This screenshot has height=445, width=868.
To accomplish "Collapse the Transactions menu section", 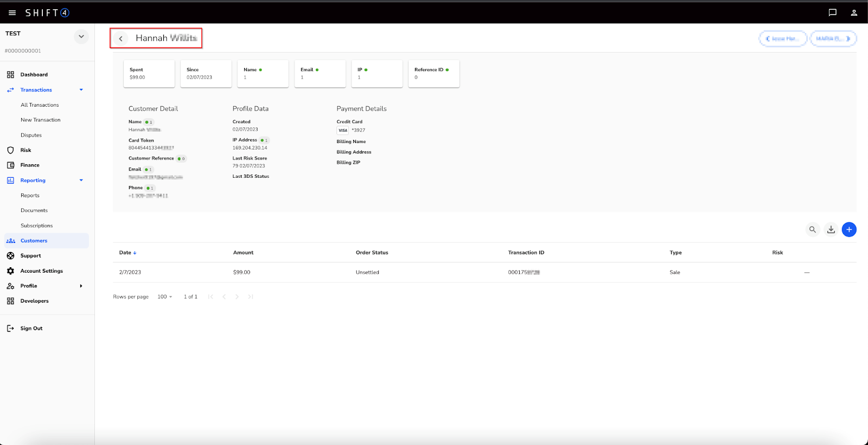I will [81, 90].
